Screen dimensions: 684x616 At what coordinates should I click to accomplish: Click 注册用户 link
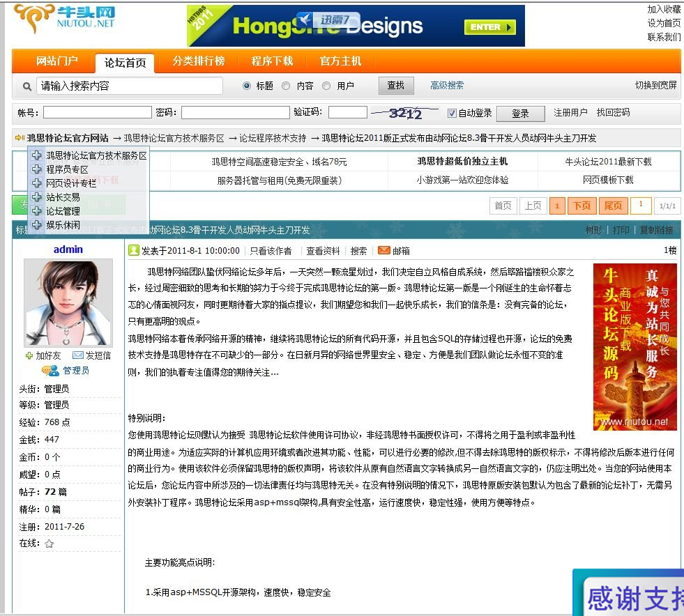click(570, 112)
